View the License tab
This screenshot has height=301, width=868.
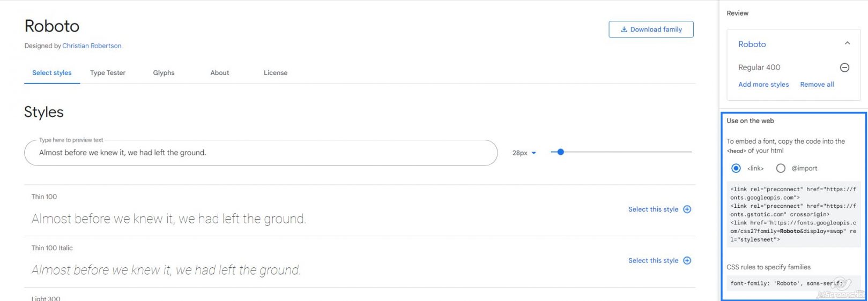(x=276, y=73)
